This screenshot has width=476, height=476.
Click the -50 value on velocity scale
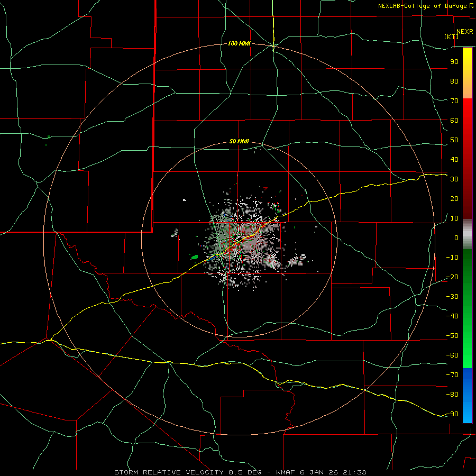click(x=452, y=336)
